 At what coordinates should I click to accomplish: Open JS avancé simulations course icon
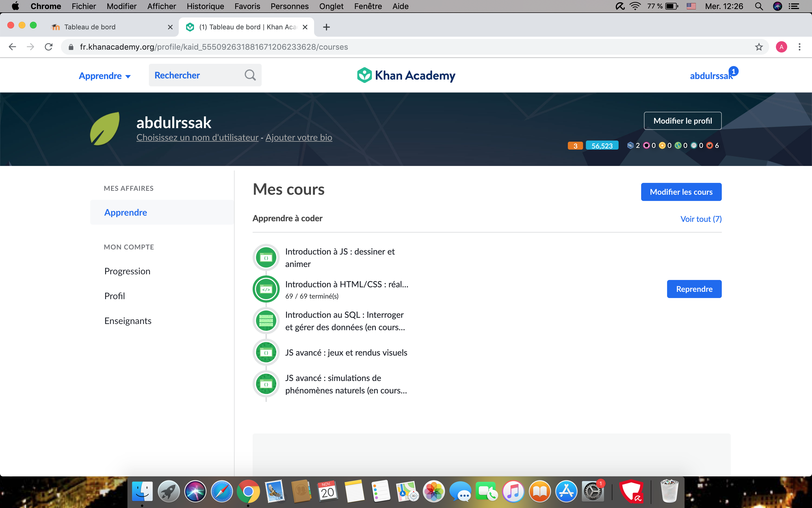266,384
